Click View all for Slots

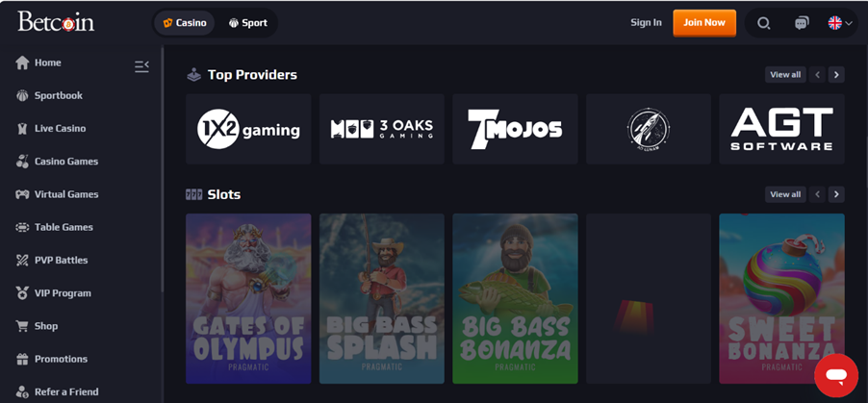785,194
